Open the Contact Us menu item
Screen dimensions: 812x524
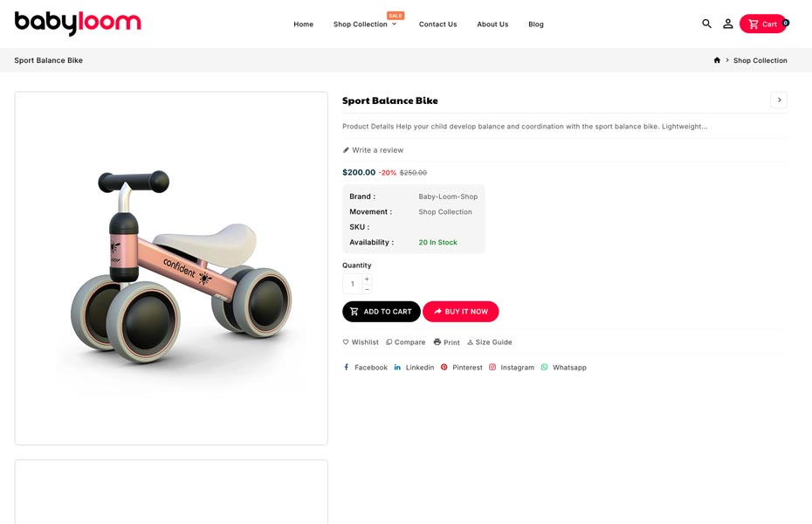click(x=437, y=24)
